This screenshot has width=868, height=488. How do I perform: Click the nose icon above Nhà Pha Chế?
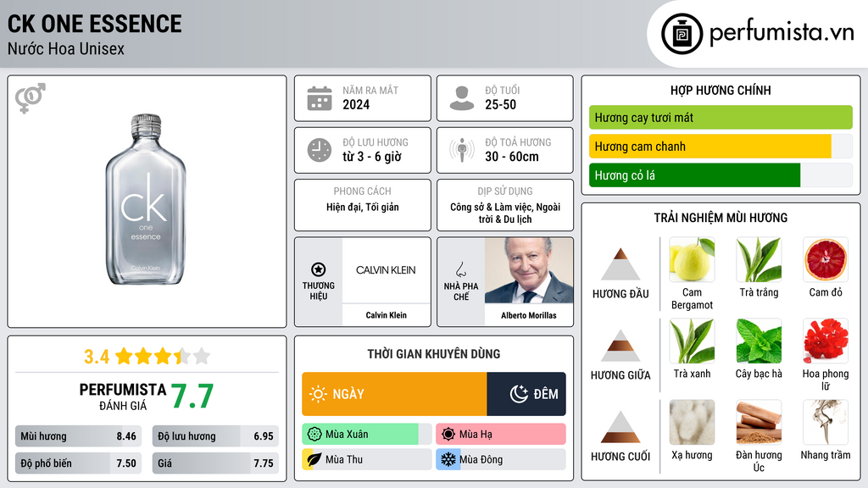460,269
